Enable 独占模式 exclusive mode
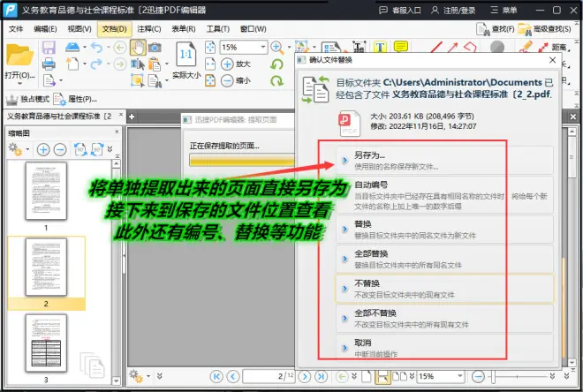Image resolution: width=583 pixels, height=392 pixels. pos(28,99)
